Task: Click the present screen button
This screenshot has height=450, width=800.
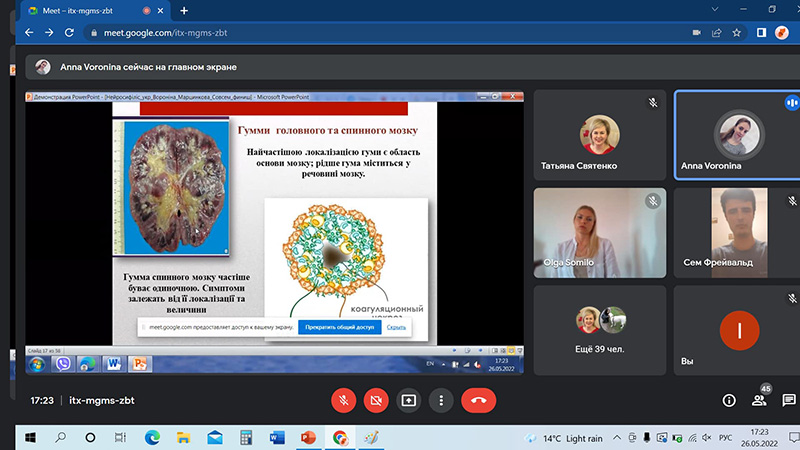Action: click(x=409, y=400)
